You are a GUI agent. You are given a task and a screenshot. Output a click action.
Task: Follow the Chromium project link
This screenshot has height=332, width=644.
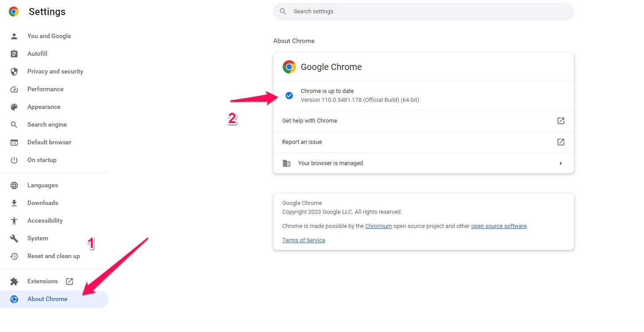coord(378,226)
